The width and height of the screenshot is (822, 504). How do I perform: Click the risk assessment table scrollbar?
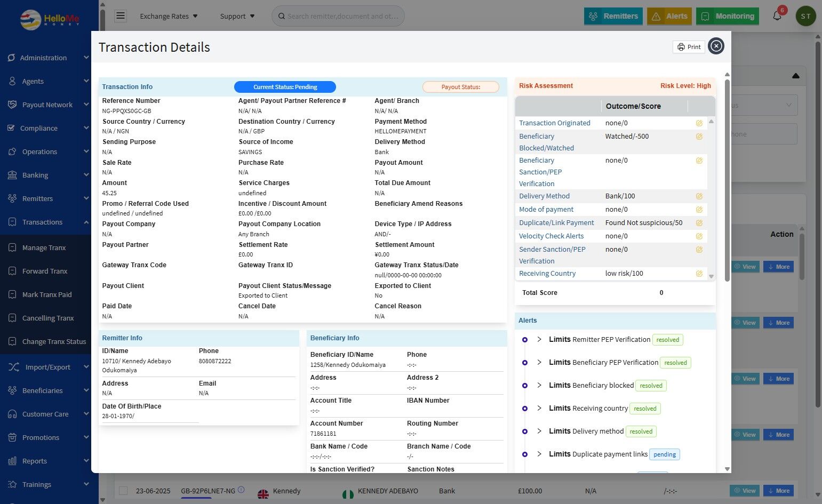point(711,198)
